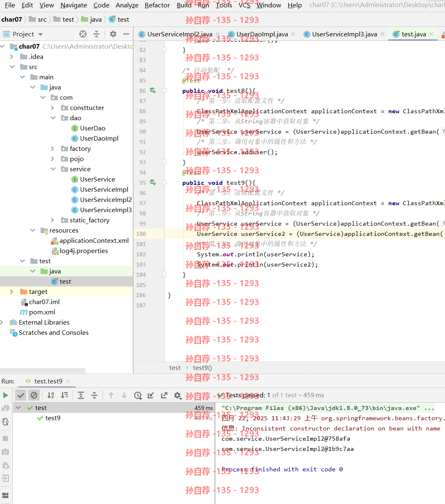Open the Navigate menu

click(x=74, y=5)
